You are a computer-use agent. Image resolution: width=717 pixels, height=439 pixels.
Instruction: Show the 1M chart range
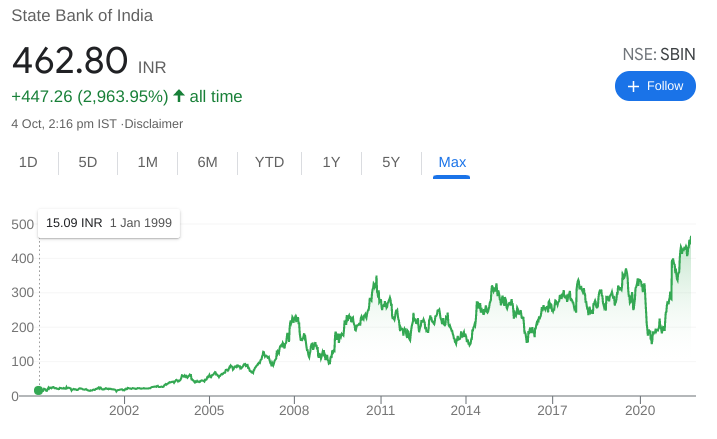148,162
